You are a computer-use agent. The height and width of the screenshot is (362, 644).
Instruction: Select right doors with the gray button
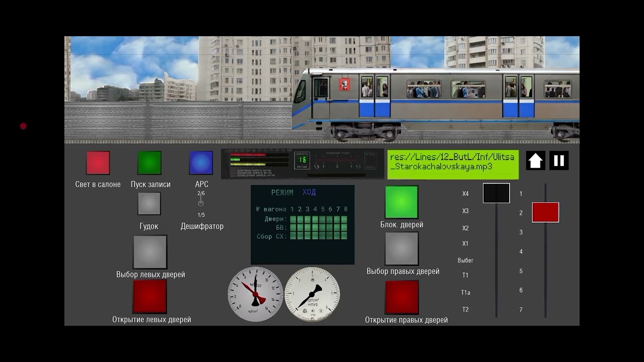pos(402,248)
